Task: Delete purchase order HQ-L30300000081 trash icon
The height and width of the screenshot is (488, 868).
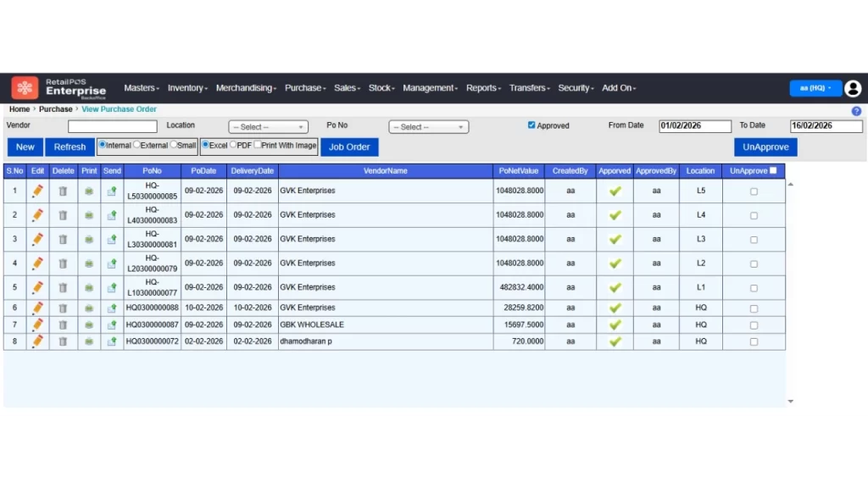Action: [63, 240]
